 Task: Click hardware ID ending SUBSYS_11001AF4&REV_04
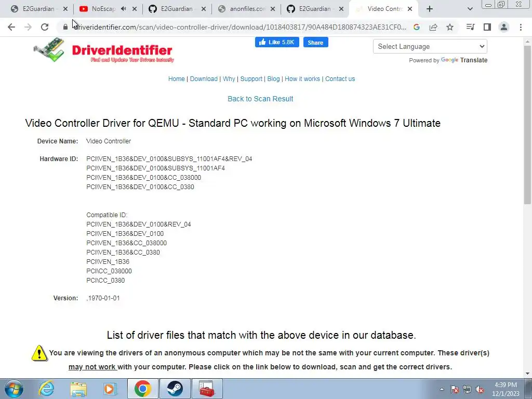click(x=169, y=159)
